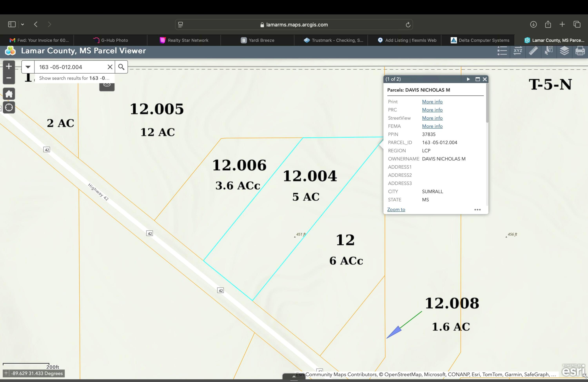Open FEMA More info link

coord(432,126)
